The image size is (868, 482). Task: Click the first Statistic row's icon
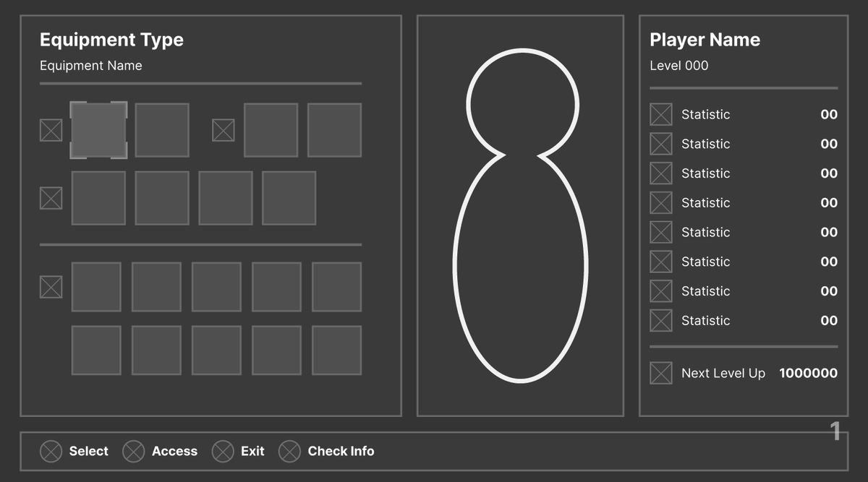tap(661, 114)
